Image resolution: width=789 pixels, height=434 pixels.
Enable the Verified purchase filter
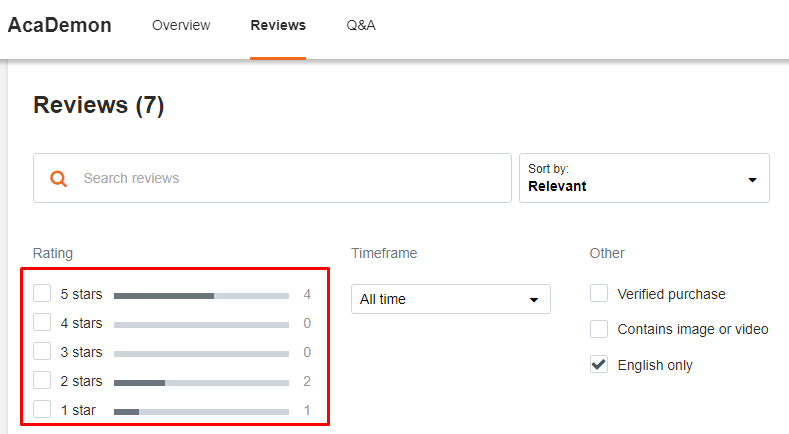[599, 293]
